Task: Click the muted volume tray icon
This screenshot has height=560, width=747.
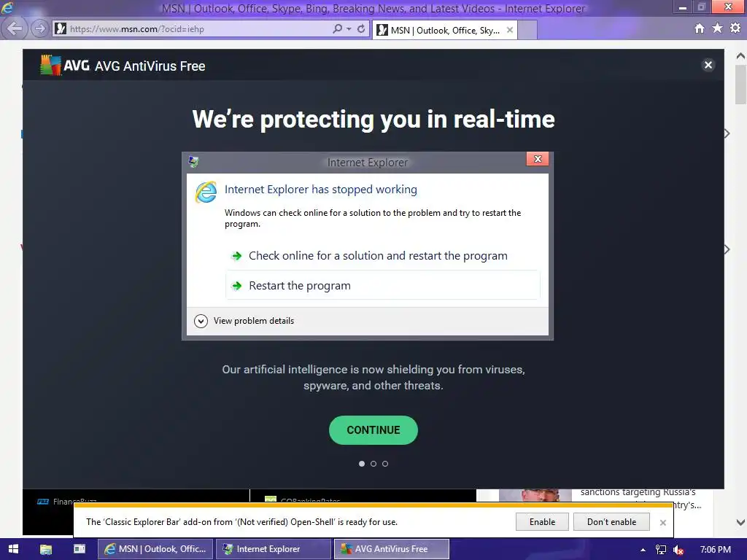Action: click(678, 550)
